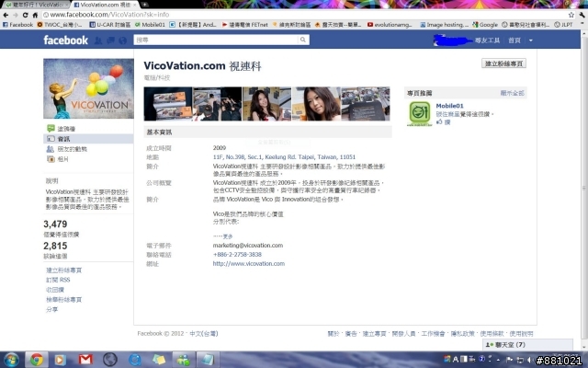
Task: Open the Mobile01 page name link
Action: pos(449,106)
